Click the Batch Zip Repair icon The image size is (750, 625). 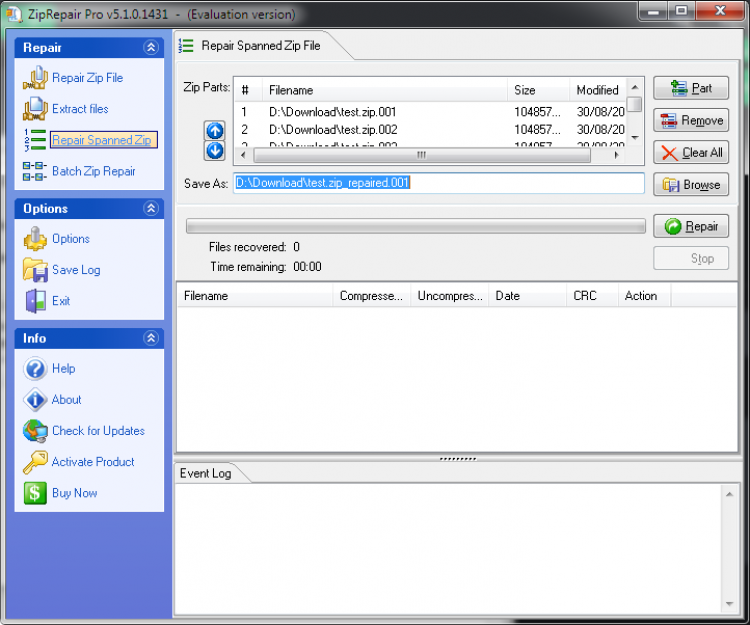[x=35, y=171]
